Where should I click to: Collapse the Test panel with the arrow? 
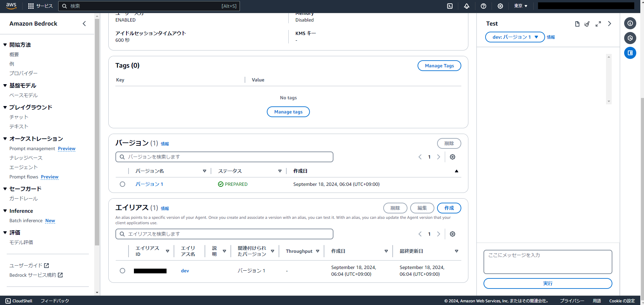[609, 24]
